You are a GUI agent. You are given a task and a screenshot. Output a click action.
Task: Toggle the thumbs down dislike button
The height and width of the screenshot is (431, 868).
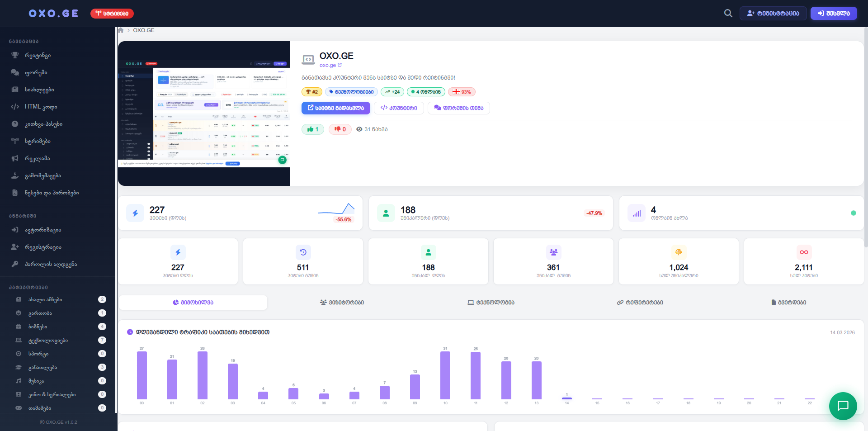[340, 129]
